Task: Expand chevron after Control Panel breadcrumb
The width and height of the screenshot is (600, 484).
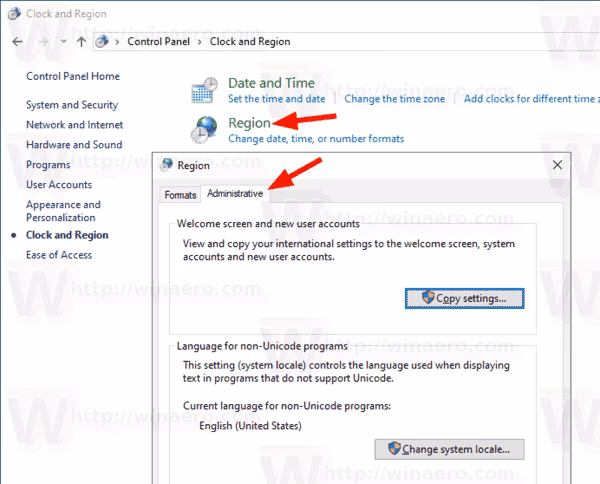Action: (199, 42)
